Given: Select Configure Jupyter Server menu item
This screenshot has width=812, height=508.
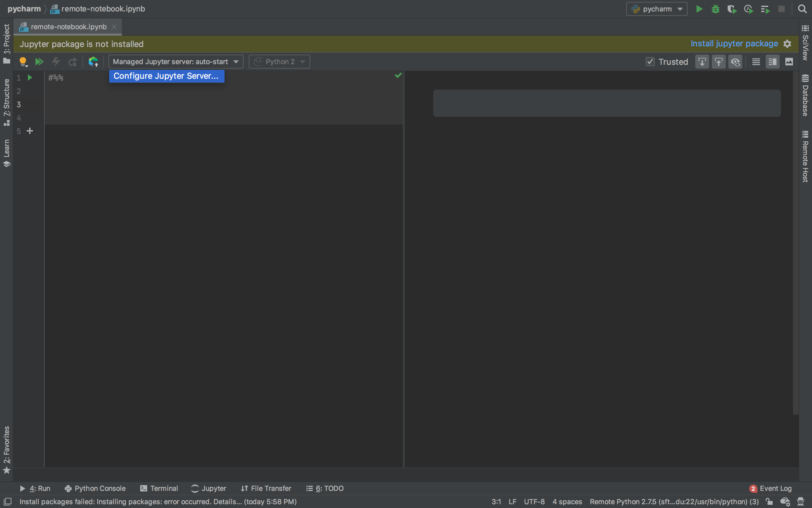Looking at the screenshot, I should (167, 76).
